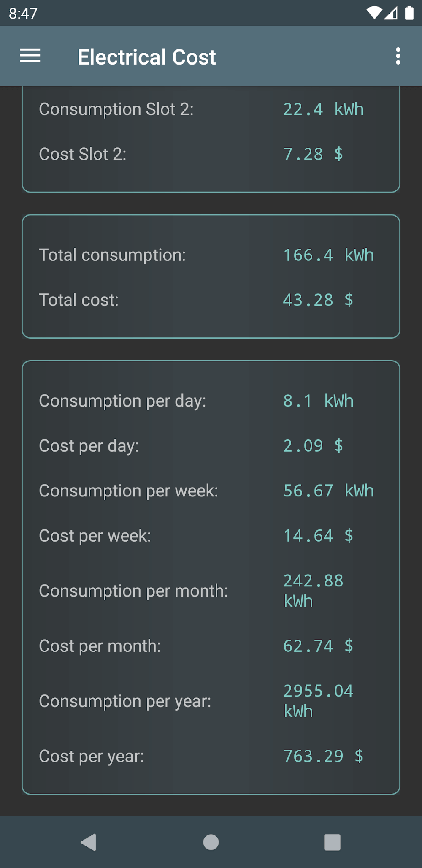Tap the Android home button

211,842
